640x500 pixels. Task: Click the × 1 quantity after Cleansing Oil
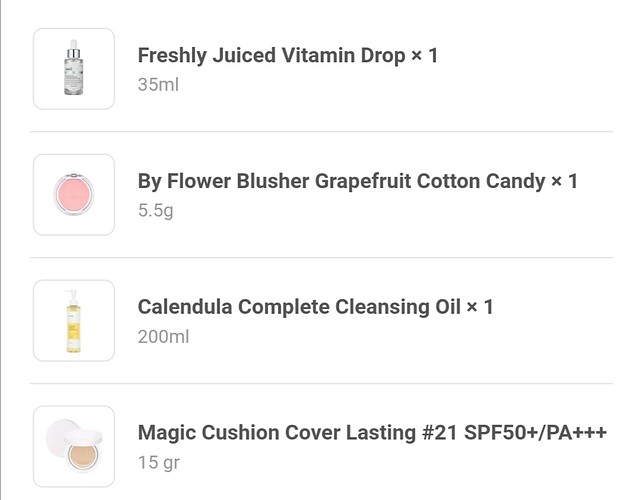(480, 307)
